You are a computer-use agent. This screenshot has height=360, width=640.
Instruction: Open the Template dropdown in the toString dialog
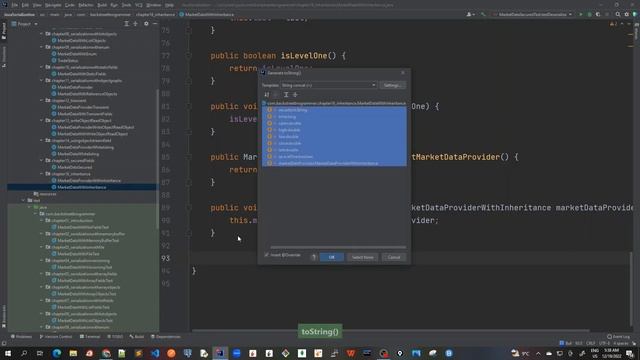pyautogui.click(x=328, y=85)
